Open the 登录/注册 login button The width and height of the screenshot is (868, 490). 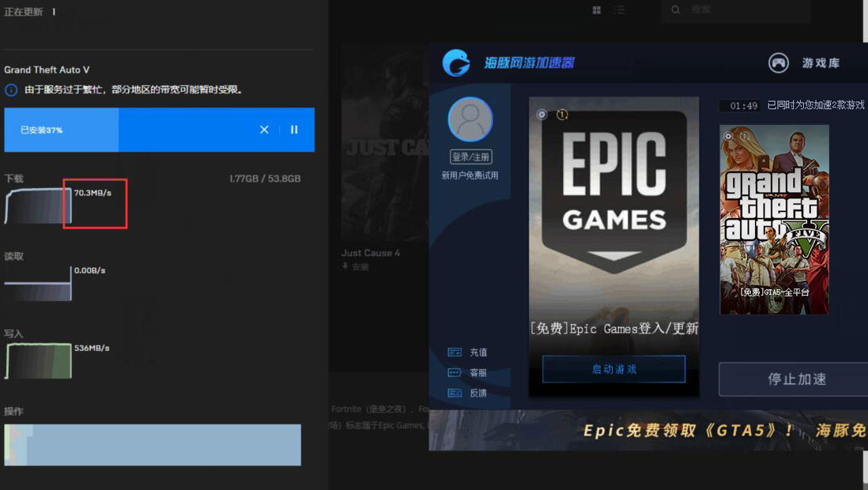(471, 156)
